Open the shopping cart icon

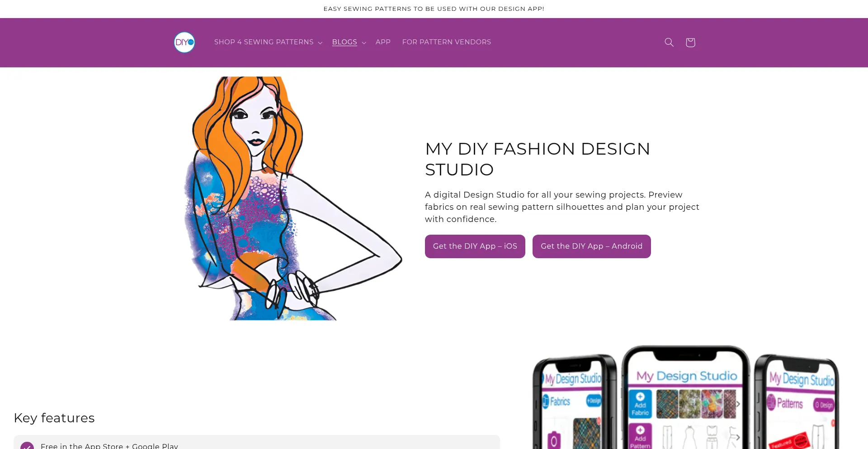click(x=690, y=43)
